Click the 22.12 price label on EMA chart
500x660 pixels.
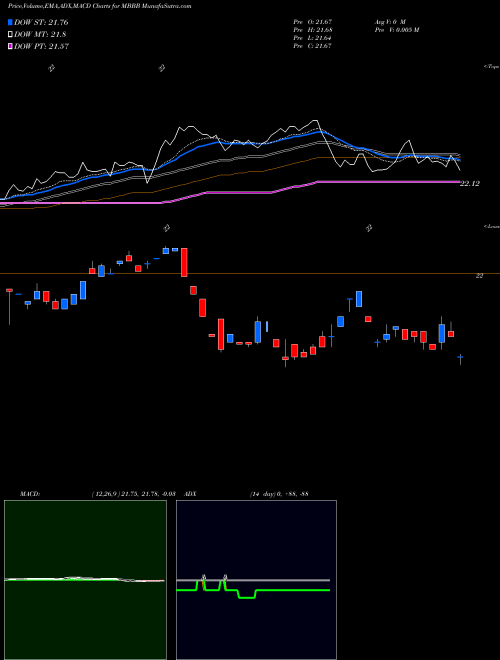click(470, 184)
